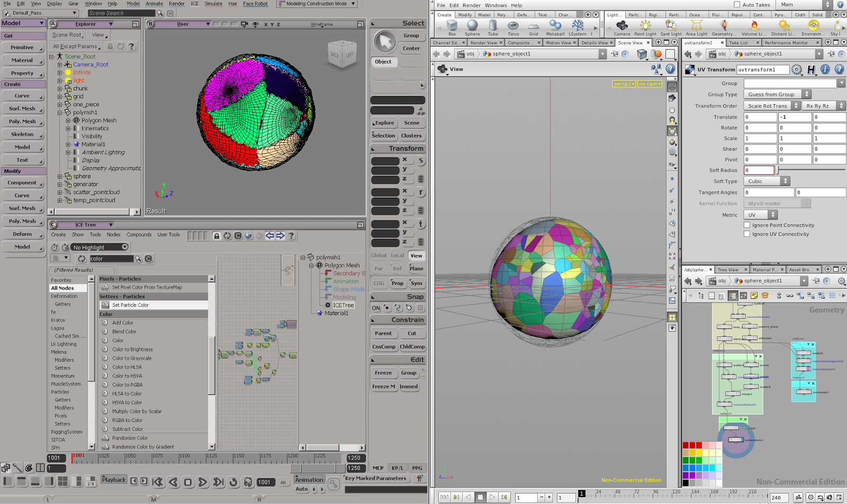Open UV Transform parameter gear menu

tap(797, 69)
